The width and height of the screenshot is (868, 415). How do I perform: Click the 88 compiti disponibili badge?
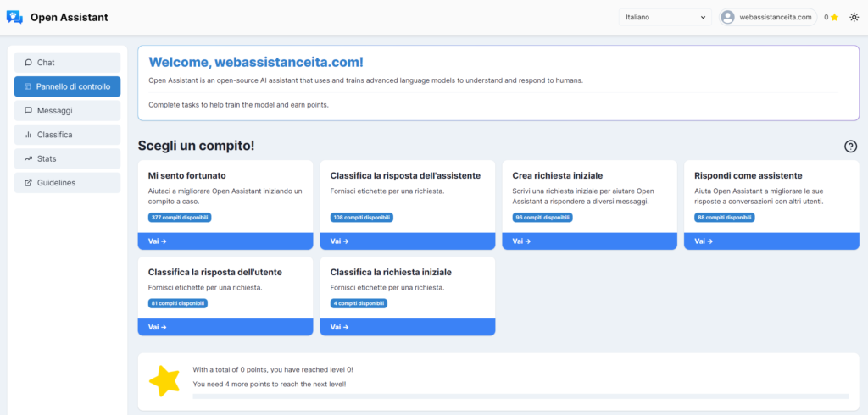coord(725,218)
